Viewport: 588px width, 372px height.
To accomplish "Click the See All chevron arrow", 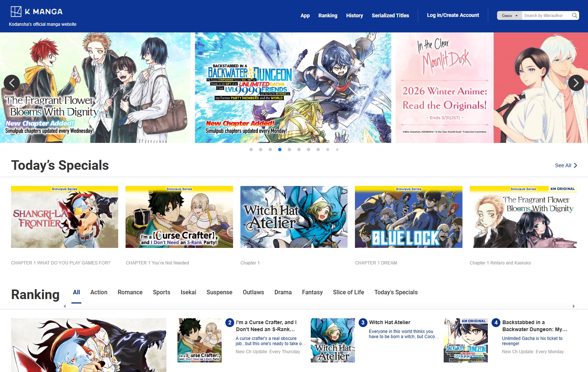I will pos(575,165).
